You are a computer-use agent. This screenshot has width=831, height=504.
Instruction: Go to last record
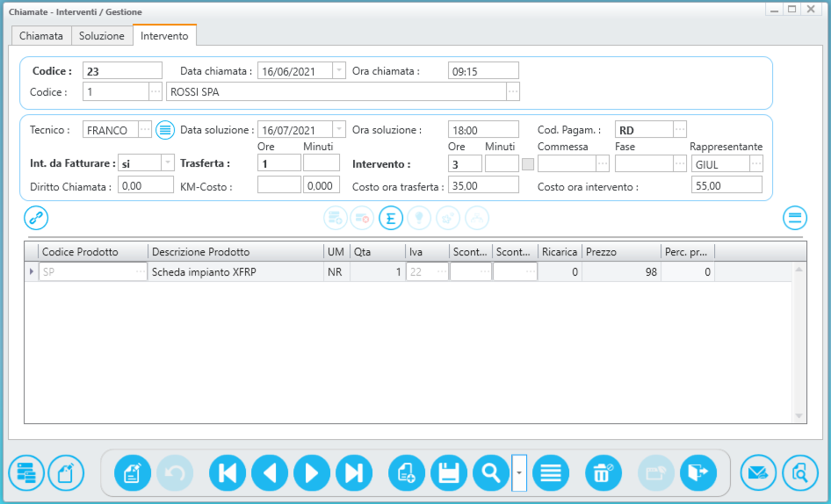coord(354,472)
